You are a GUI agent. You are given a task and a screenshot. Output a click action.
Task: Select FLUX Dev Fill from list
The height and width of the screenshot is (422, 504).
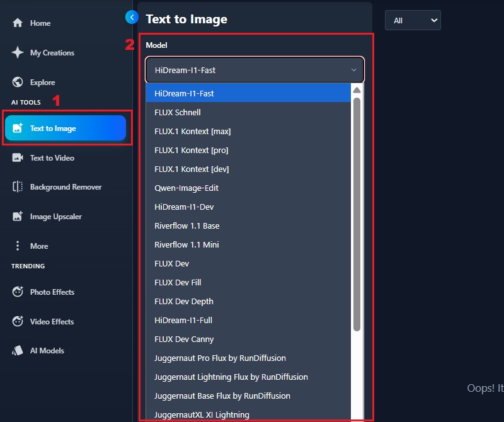(x=248, y=283)
